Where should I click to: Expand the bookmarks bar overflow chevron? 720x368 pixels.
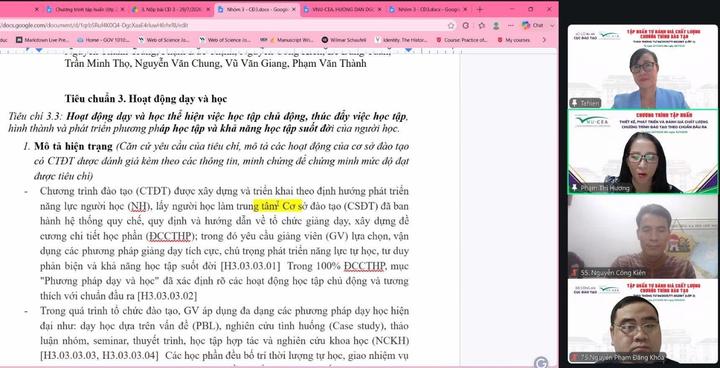pyautogui.click(x=544, y=40)
